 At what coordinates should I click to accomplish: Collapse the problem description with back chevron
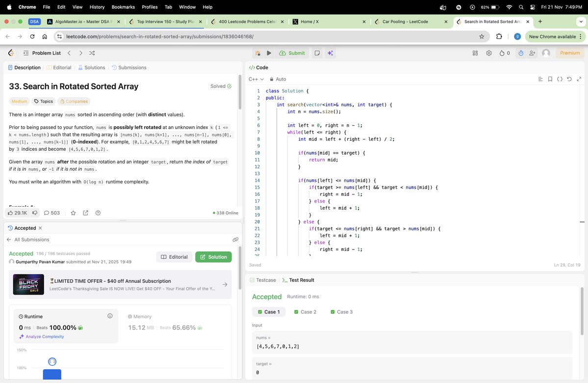coord(11,53)
